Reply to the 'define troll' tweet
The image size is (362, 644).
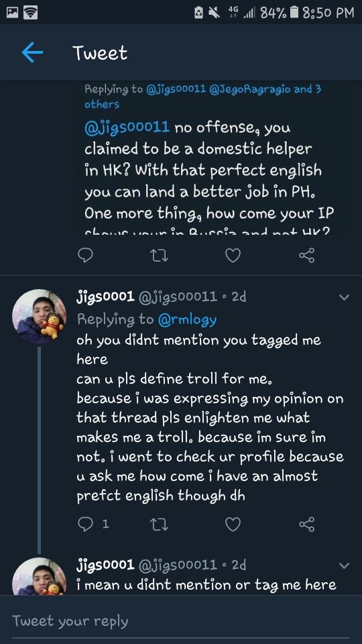point(85,524)
